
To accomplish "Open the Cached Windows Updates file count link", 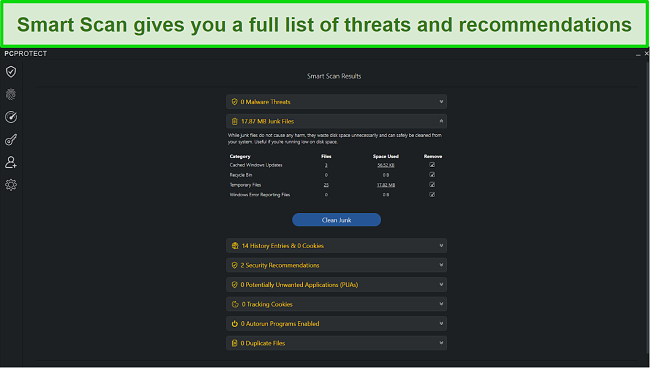I will 326,165.
